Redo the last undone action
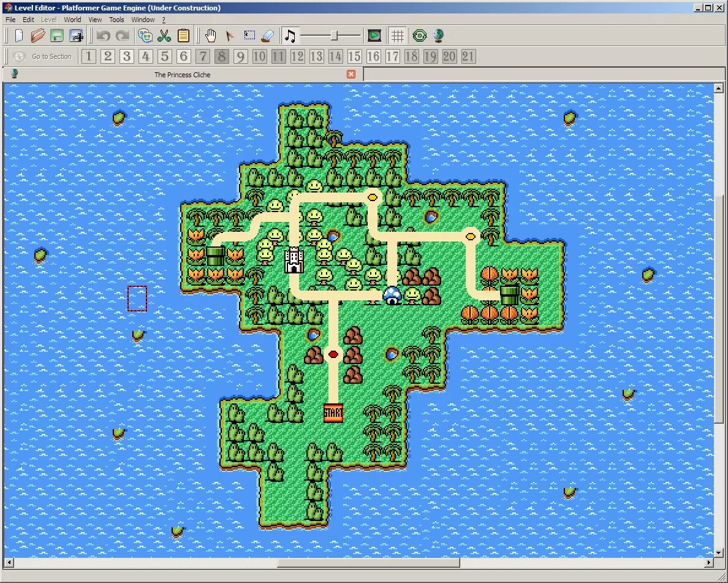This screenshot has width=728, height=583. 123,36
